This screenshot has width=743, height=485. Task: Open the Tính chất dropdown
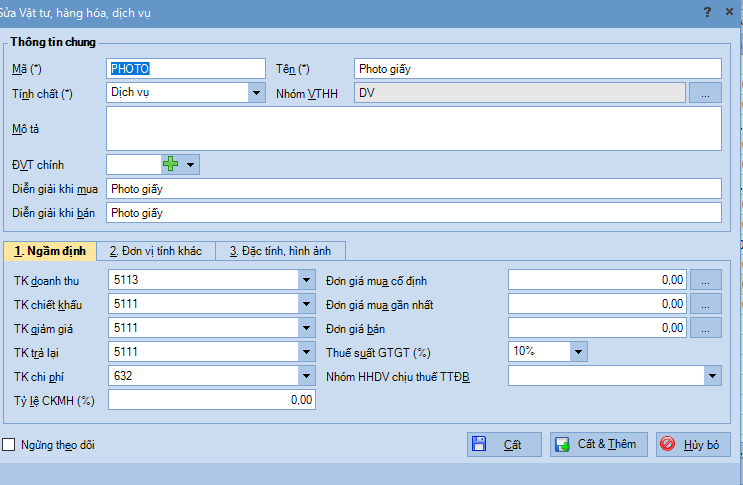(256, 93)
